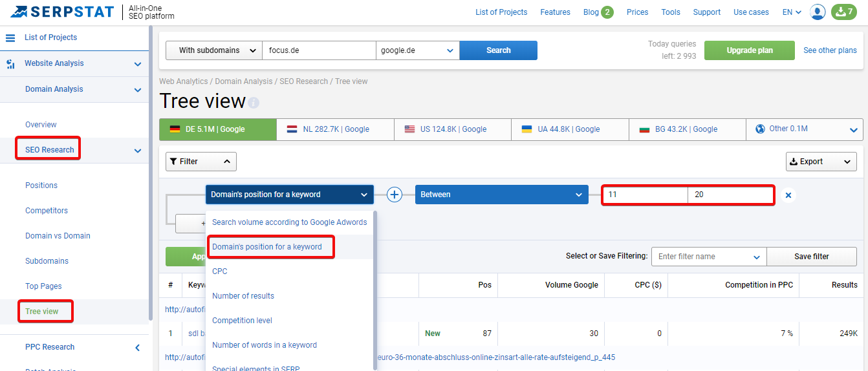868x371 pixels.
Task: Click the Competition in PPC column header
Action: click(759, 285)
